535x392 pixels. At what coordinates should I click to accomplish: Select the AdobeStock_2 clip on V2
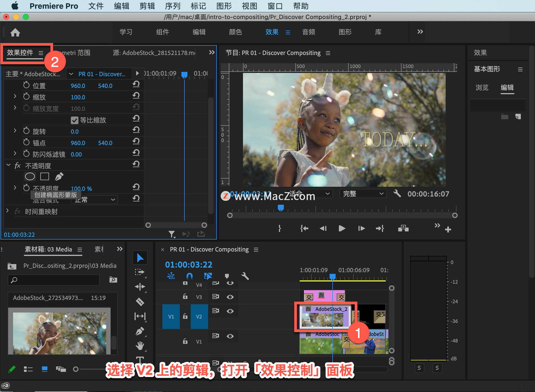(325, 317)
